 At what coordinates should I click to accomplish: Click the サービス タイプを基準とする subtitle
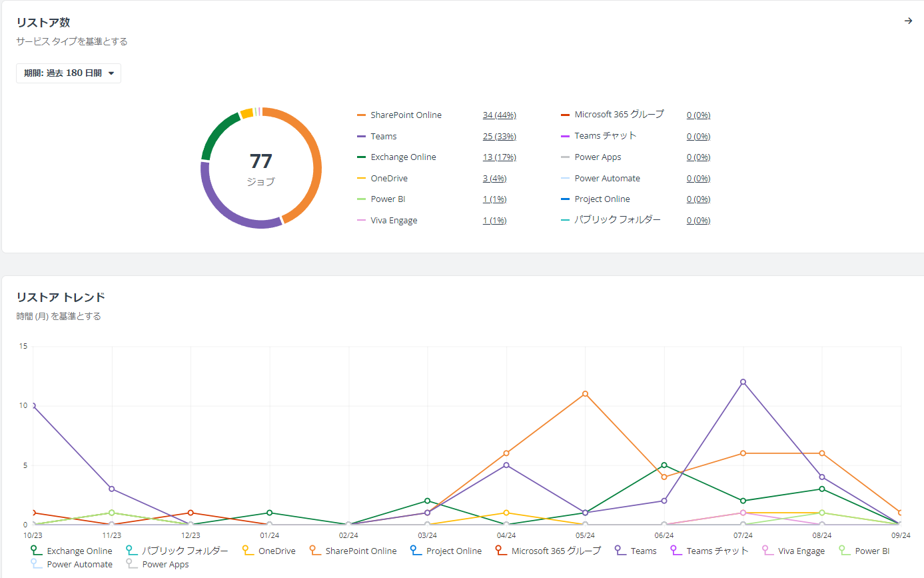point(72,41)
